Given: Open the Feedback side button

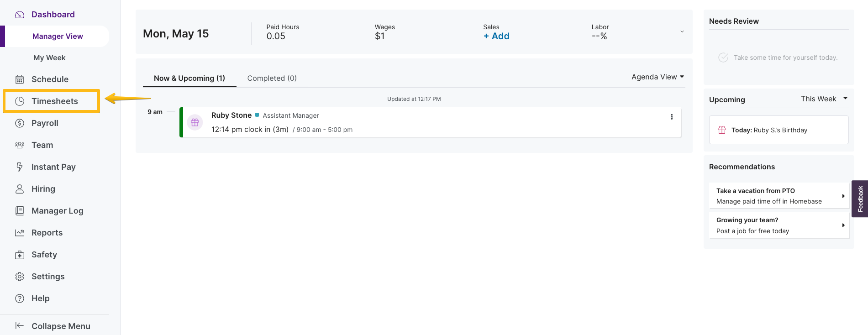Looking at the screenshot, I should click(860, 199).
